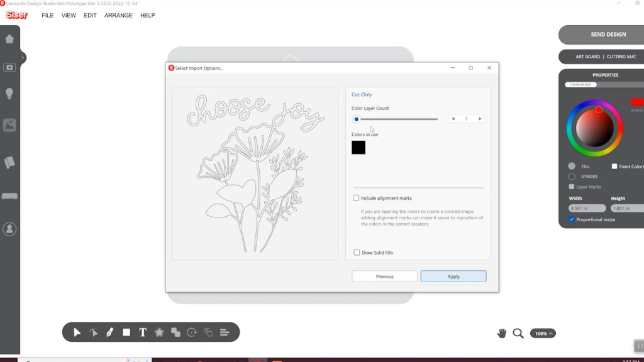Image resolution: width=644 pixels, height=362 pixels.
Task: Expand the left sidebar with chevron
Action: pyautogui.click(x=23, y=57)
